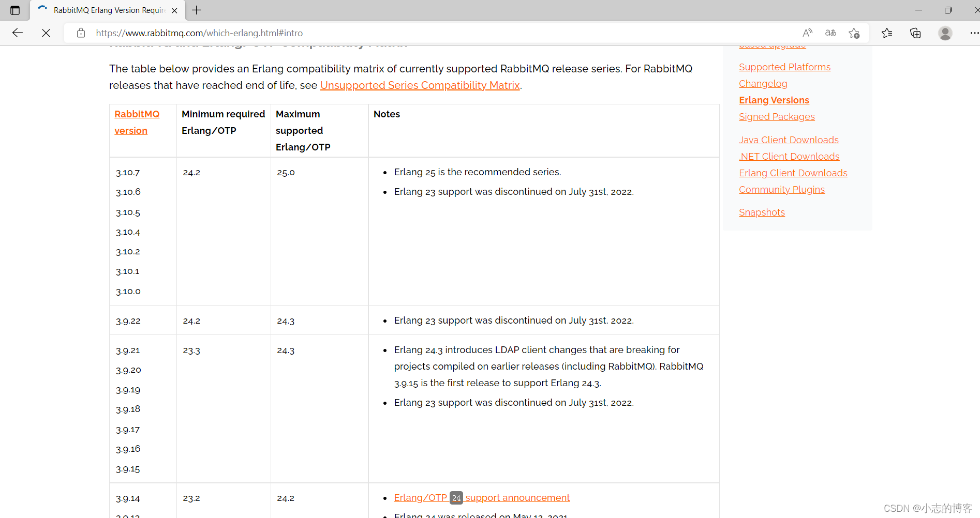This screenshot has height=518, width=980.
Task: Open the tab actions menu icon
Action: pos(15,10)
